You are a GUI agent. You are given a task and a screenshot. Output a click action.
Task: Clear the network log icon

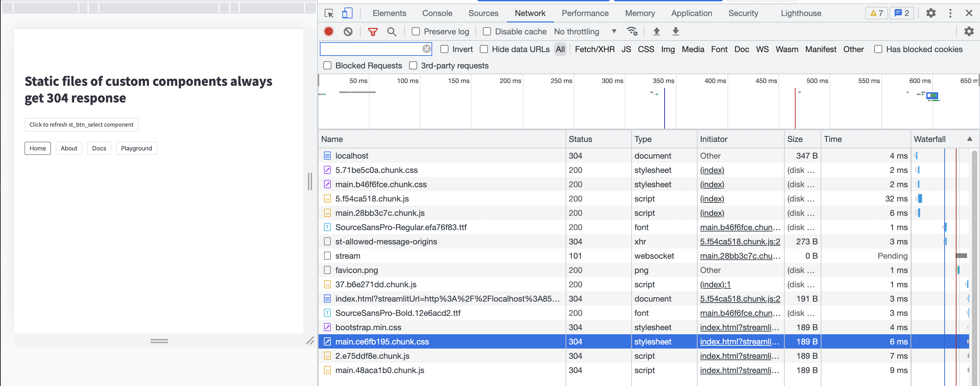click(347, 31)
